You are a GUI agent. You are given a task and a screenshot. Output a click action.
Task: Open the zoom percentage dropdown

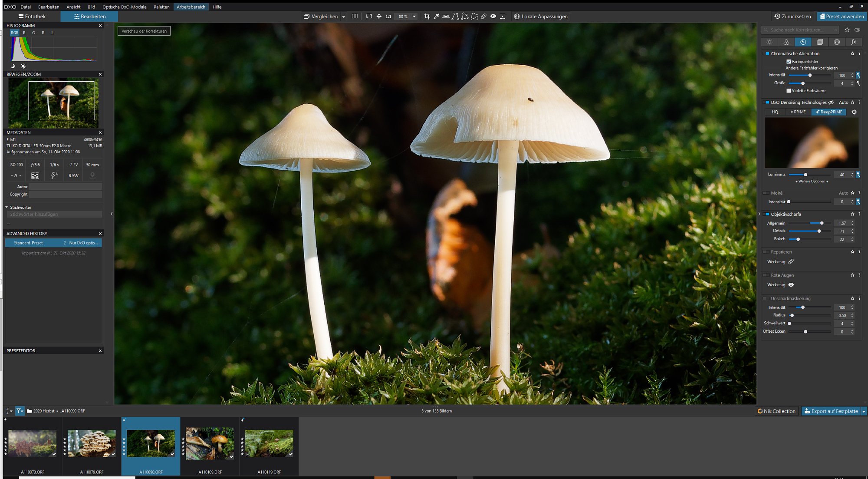tap(414, 17)
